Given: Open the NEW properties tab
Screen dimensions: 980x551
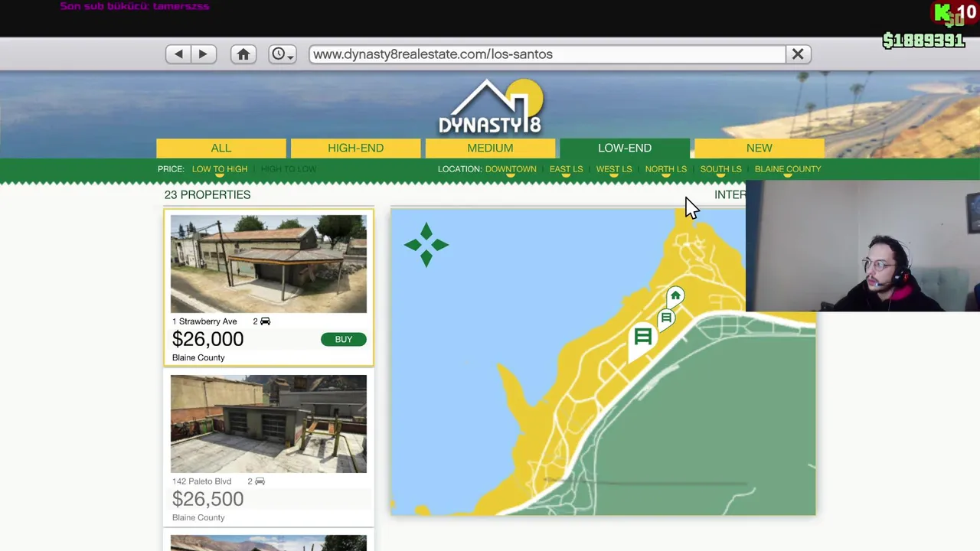Looking at the screenshot, I should click(x=759, y=148).
